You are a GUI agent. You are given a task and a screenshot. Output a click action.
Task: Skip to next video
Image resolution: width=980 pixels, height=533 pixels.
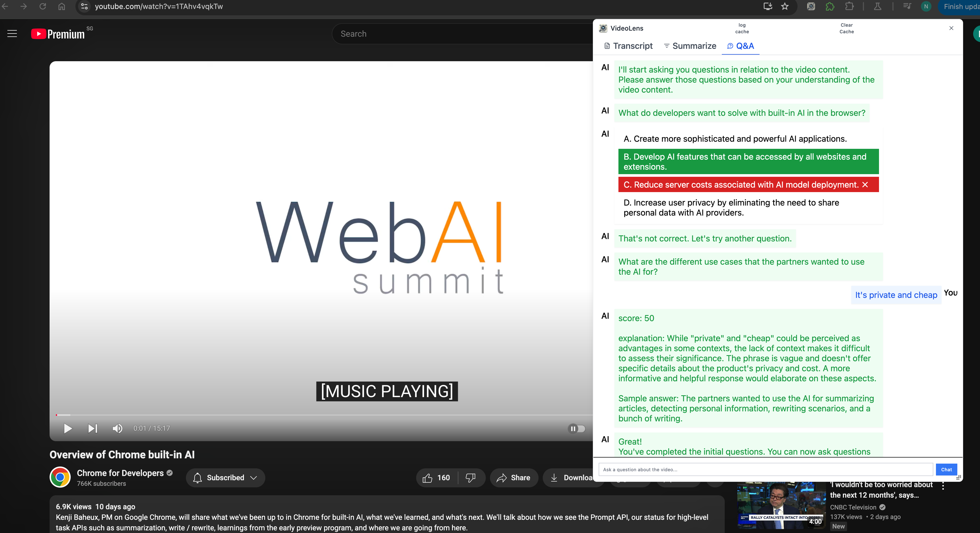coord(93,429)
